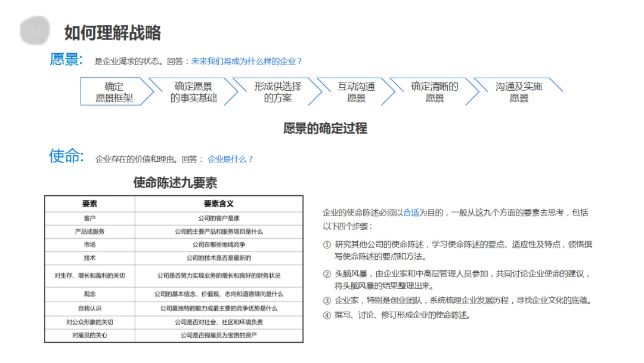Click the gray 02 slide number badge
644x363 pixels.
point(35,31)
